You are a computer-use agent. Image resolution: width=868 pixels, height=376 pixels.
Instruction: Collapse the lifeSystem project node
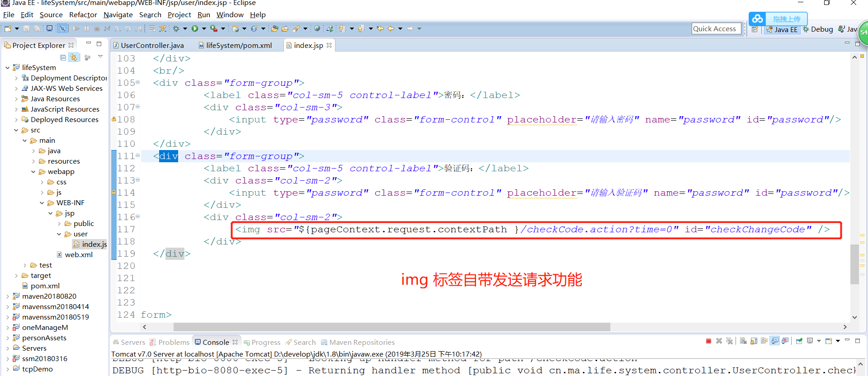7,68
